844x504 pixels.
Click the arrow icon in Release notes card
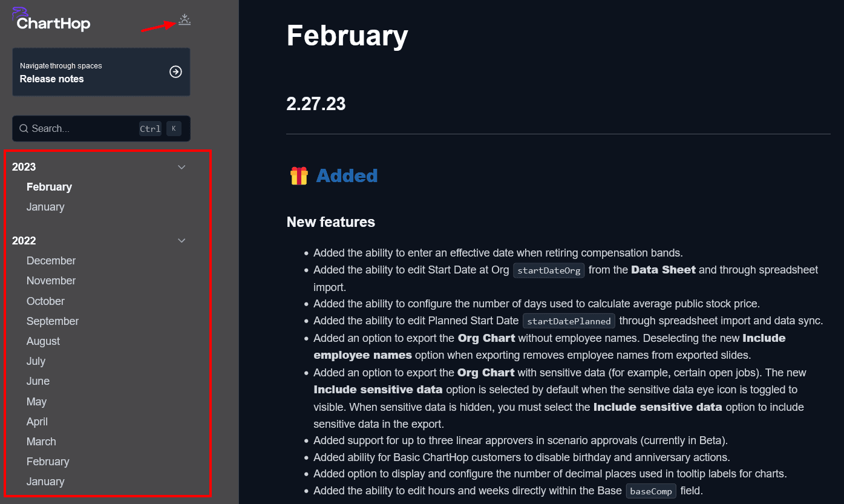(x=175, y=72)
